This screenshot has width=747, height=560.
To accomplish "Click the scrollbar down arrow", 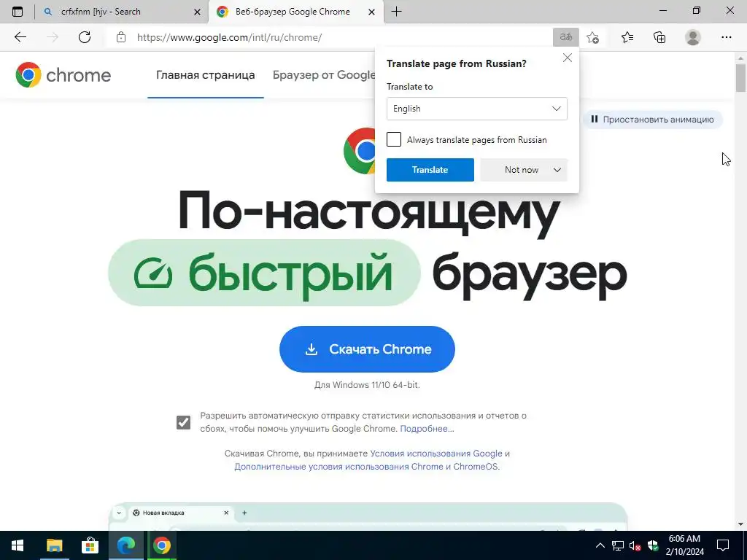I will pyautogui.click(x=740, y=524).
